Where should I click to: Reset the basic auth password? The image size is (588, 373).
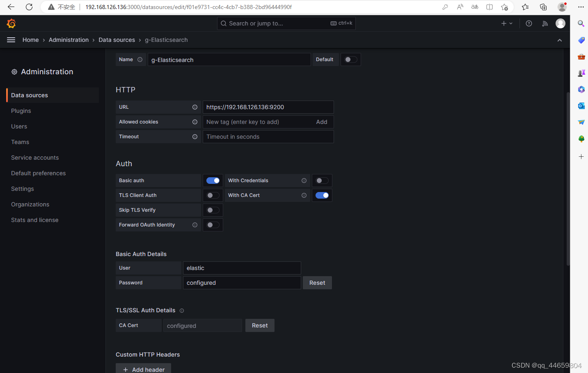(x=317, y=283)
